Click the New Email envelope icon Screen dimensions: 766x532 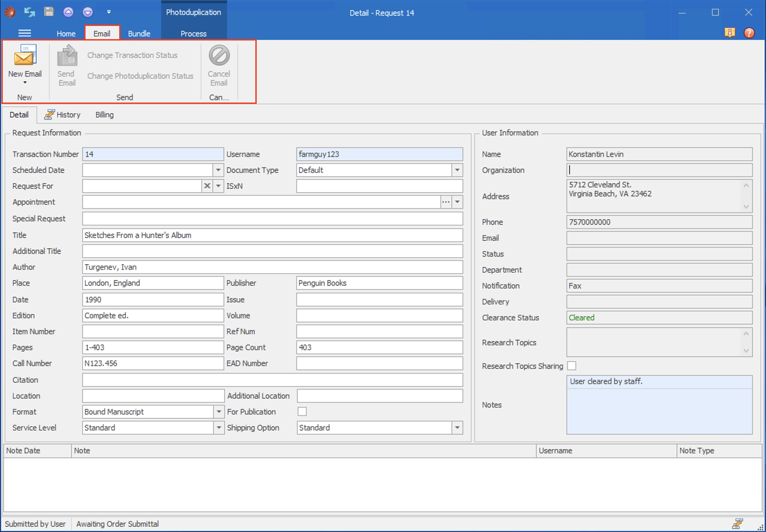point(25,55)
